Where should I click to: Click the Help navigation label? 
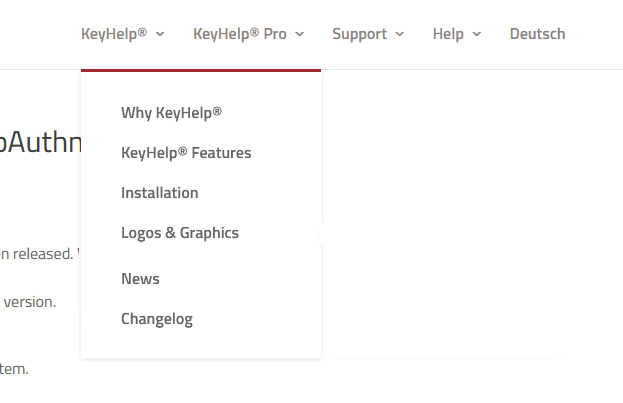click(448, 34)
